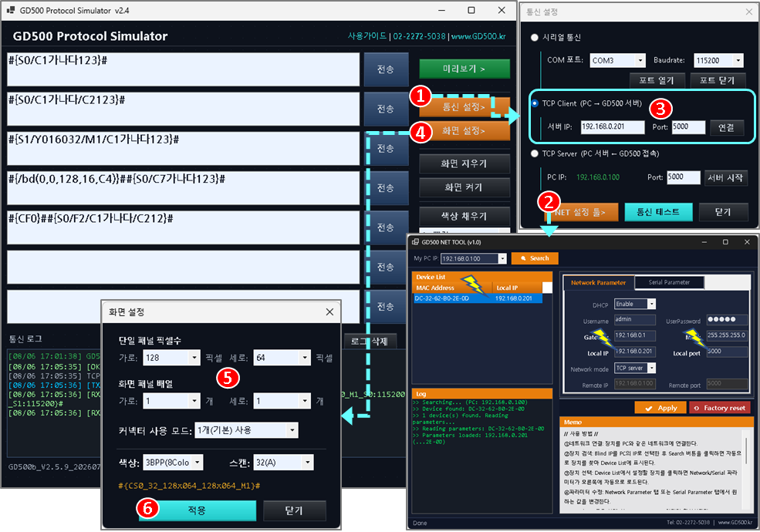Click the #{CF0}##{S0/F2/C1가나다/C212}# command field
This screenshot has width=760, height=532.
pos(183,227)
